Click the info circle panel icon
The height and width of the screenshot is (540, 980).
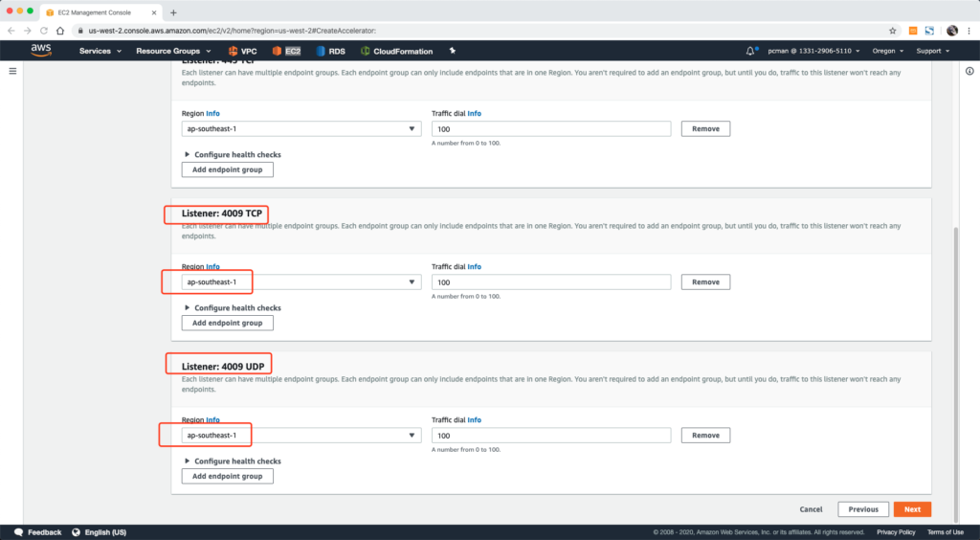[x=969, y=72]
